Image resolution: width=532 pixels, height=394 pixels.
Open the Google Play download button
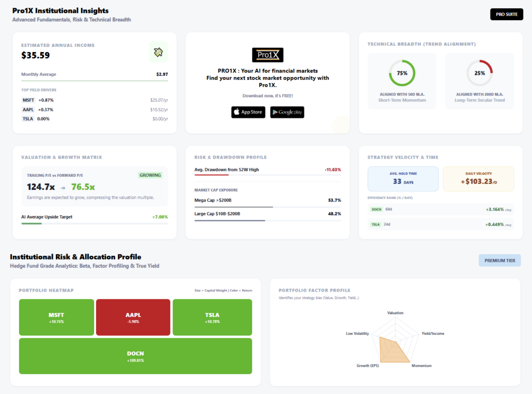click(287, 112)
